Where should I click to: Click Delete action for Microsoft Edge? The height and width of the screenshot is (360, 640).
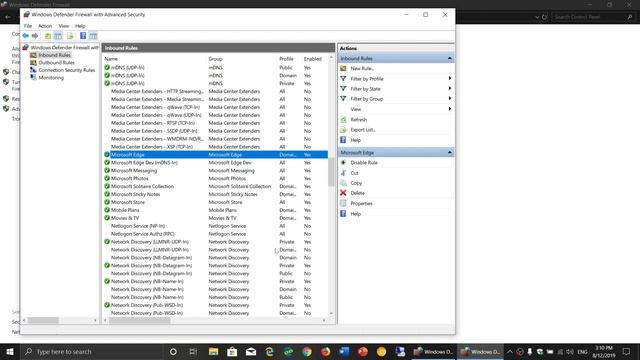click(358, 193)
